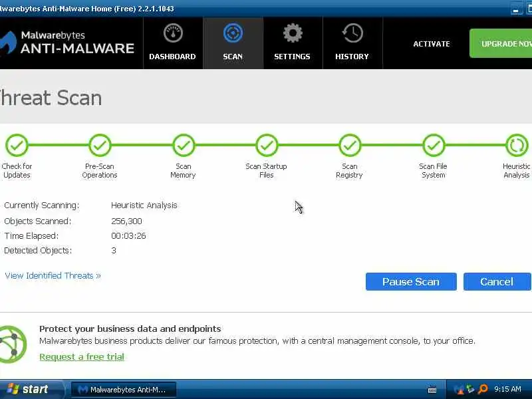Click the Scan Registry checkmark step
The height and width of the screenshot is (399, 532).
(x=350, y=146)
